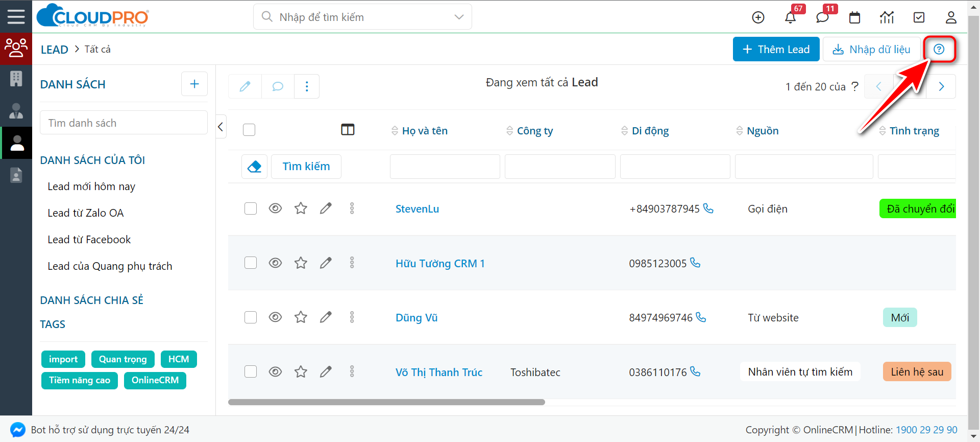Open the calendar icon in header
The width and height of the screenshot is (980, 442).
tap(854, 17)
